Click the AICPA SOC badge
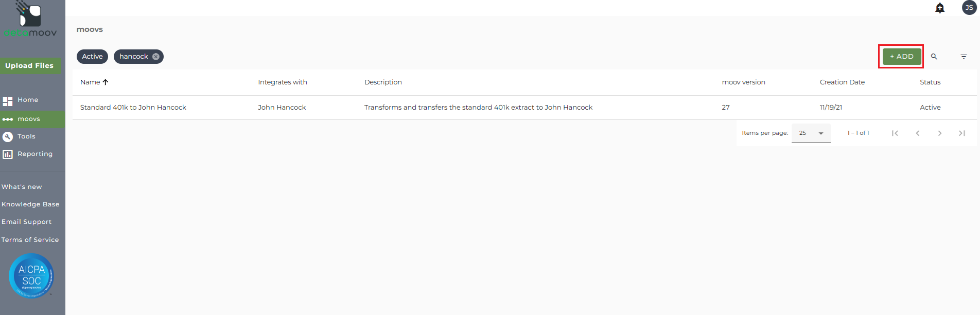Image resolution: width=980 pixels, height=315 pixels. pyautogui.click(x=31, y=276)
